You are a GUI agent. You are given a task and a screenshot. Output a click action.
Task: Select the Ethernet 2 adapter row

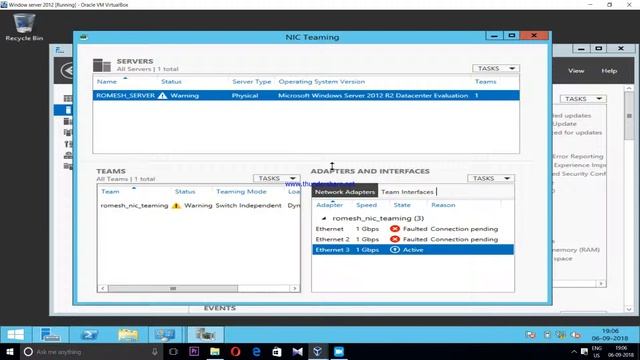tap(413, 239)
